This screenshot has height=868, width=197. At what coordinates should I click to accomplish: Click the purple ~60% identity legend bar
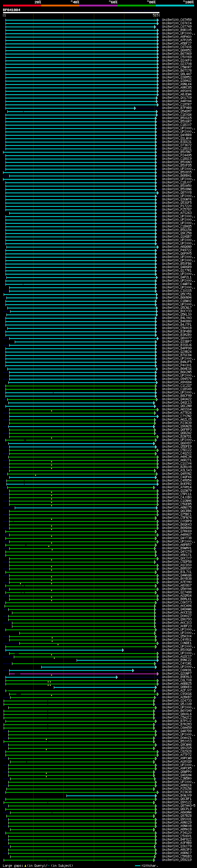point(99,6)
